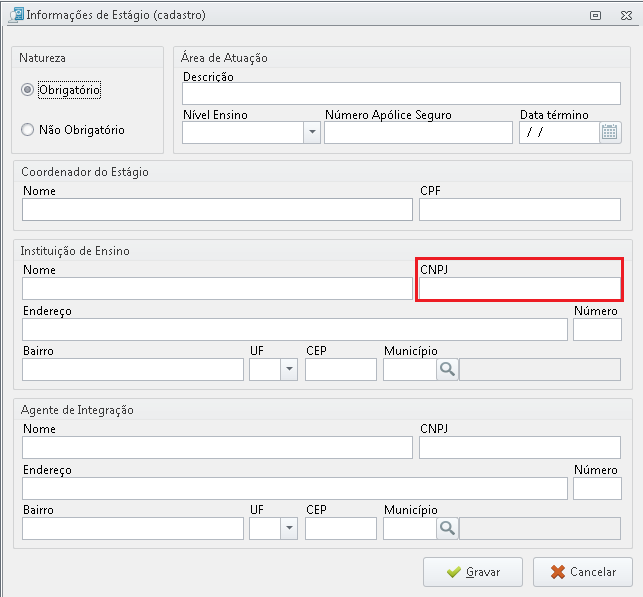Search Município in Instituição de Ensino section
Viewport: 643px width, 597px height.
(x=447, y=369)
